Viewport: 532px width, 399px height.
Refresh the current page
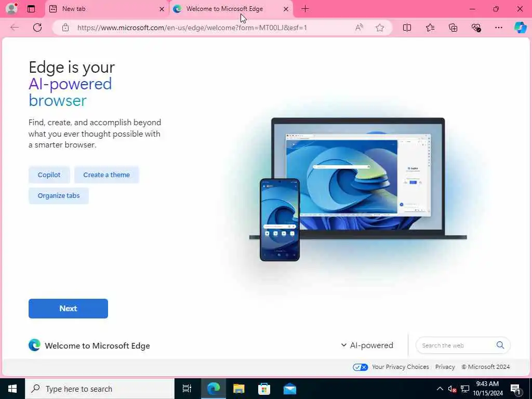pos(37,28)
